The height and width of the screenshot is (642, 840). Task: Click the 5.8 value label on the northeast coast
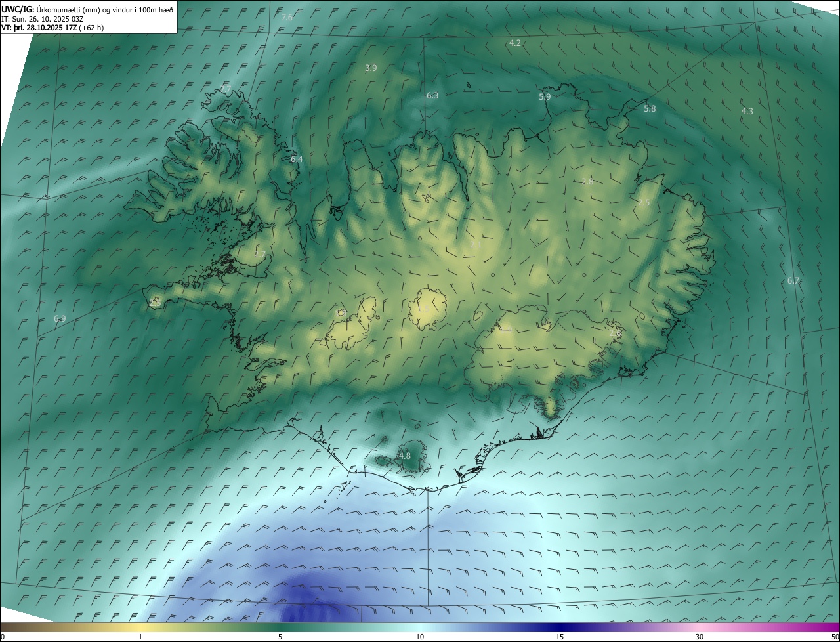(x=650, y=109)
